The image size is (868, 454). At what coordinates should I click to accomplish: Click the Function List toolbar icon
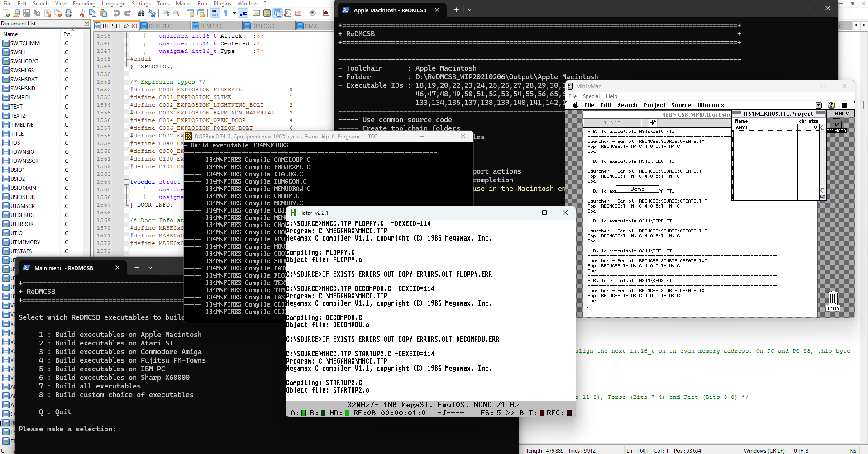(x=288, y=13)
